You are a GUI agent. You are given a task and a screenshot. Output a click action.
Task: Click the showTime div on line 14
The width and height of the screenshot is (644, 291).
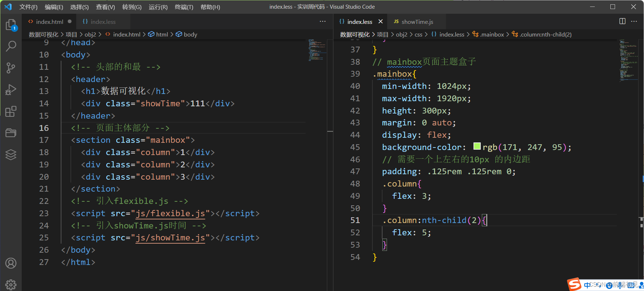[x=158, y=103]
